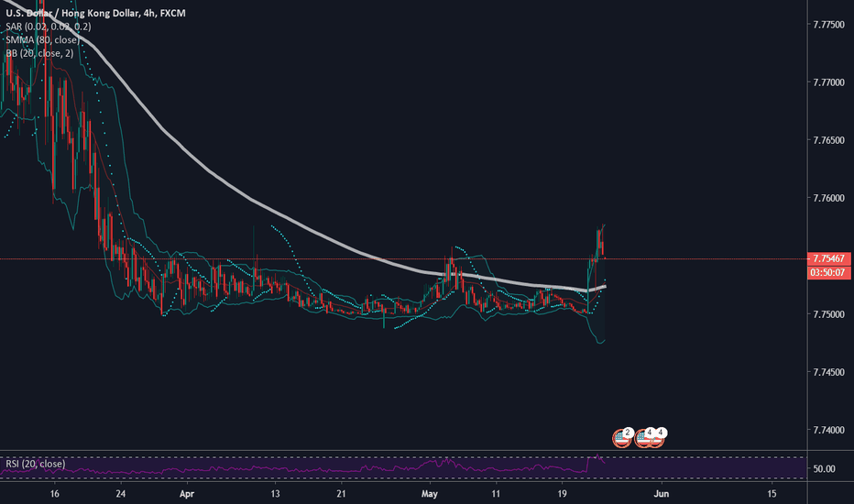Click the 19 date label on time axis
This screenshot has height=504, width=854.
coord(562,494)
